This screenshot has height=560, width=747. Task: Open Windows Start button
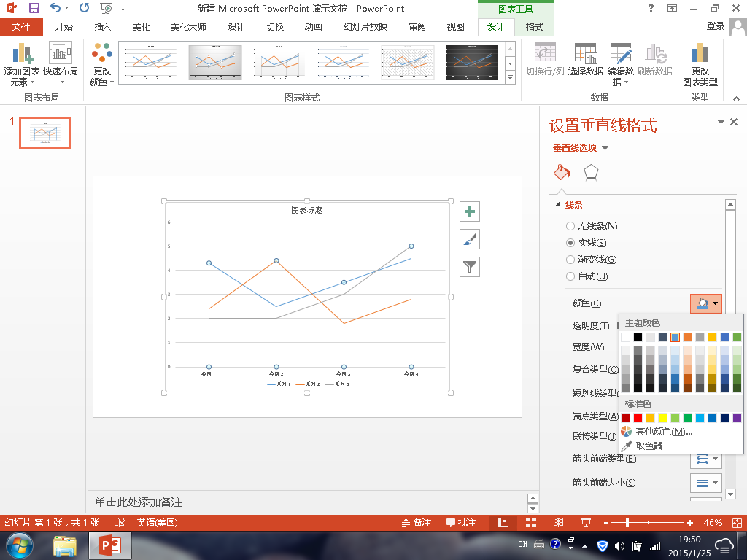pos(20,545)
